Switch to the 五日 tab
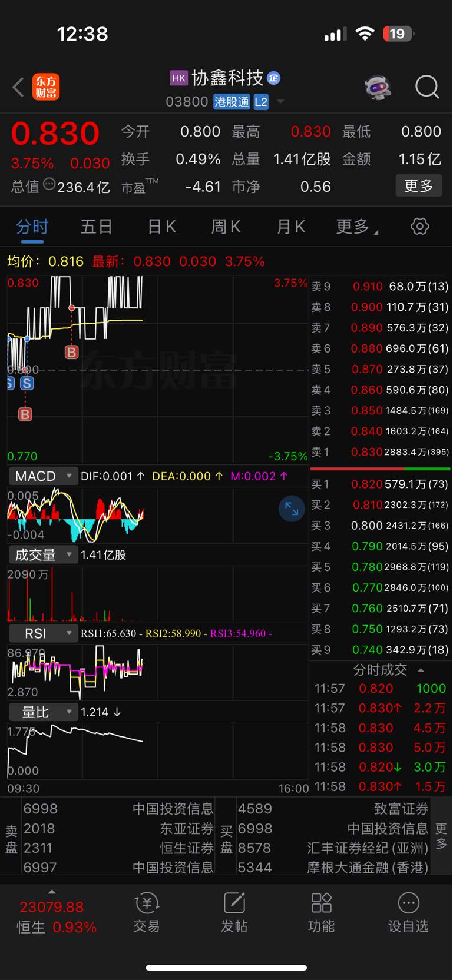Image resolution: width=453 pixels, height=980 pixels. (x=97, y=227)
